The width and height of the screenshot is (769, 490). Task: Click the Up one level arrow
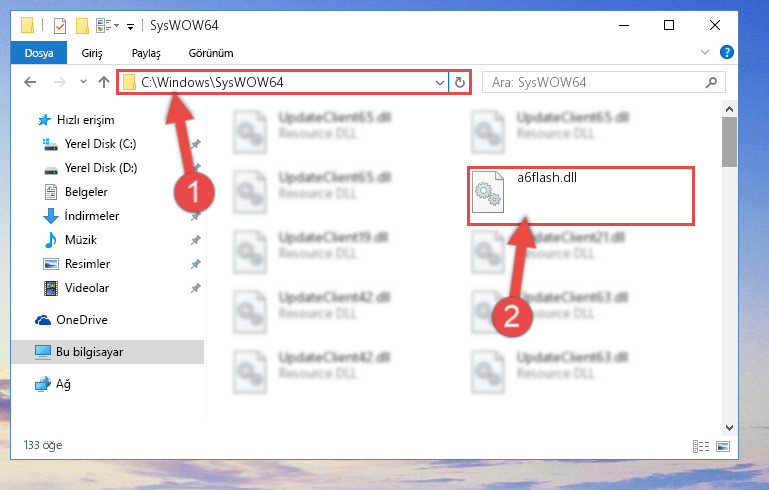(103, 82)
